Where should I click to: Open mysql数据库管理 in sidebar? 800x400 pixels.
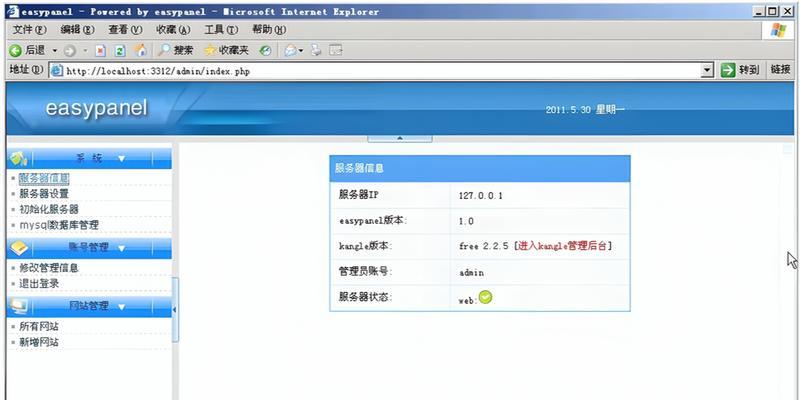[x=59, y=225]
